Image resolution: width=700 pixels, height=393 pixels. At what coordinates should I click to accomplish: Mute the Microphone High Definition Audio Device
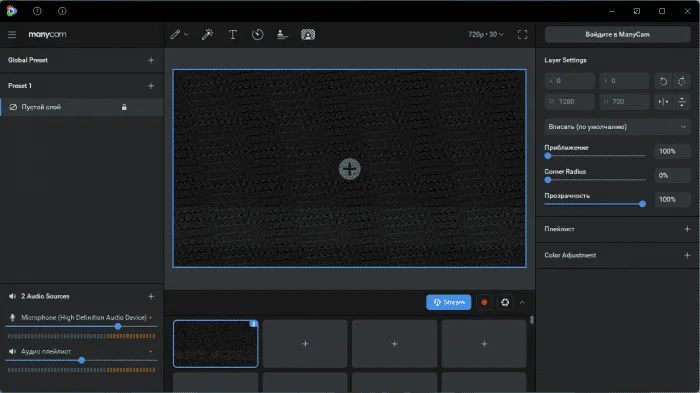[12, 318]
